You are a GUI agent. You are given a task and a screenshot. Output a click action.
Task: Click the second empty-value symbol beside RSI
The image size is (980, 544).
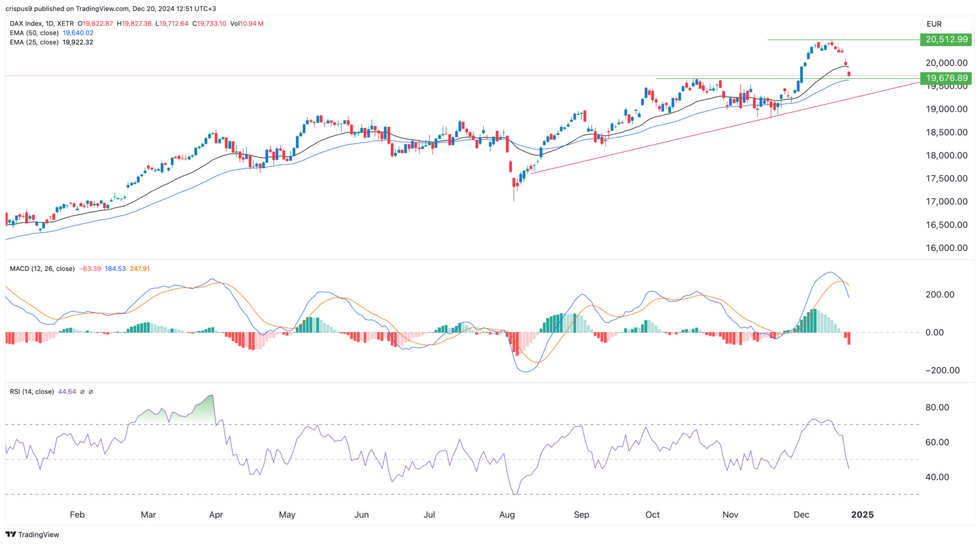[x=91, y=392]
